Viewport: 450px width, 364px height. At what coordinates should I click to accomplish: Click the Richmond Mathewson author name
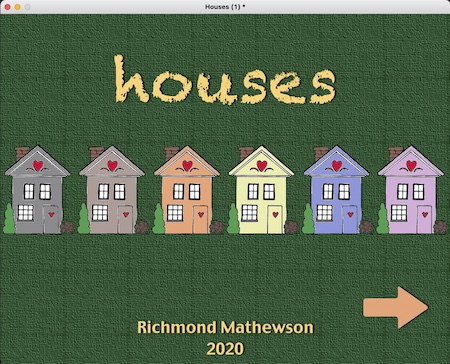(x=225, y=327)
